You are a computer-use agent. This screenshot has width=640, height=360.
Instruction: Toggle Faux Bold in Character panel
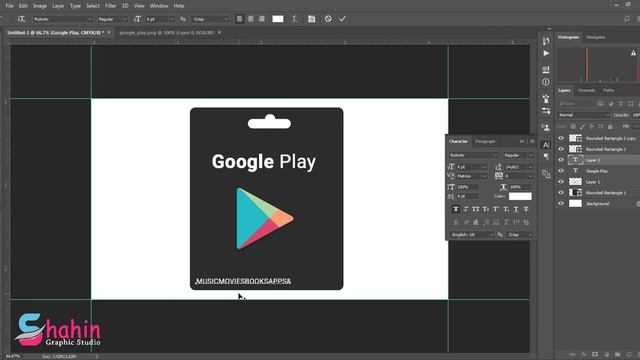(x=456, y=209)
